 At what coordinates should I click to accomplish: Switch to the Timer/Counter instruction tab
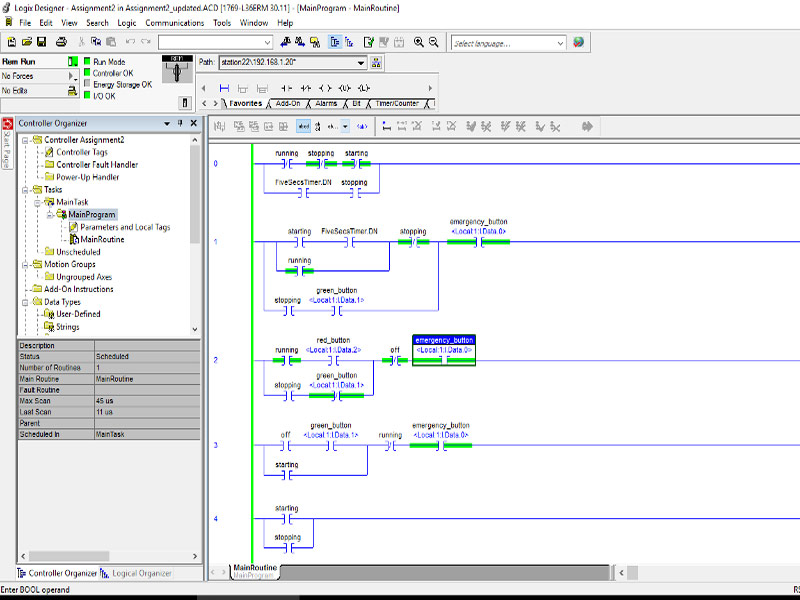click(397, 104)
